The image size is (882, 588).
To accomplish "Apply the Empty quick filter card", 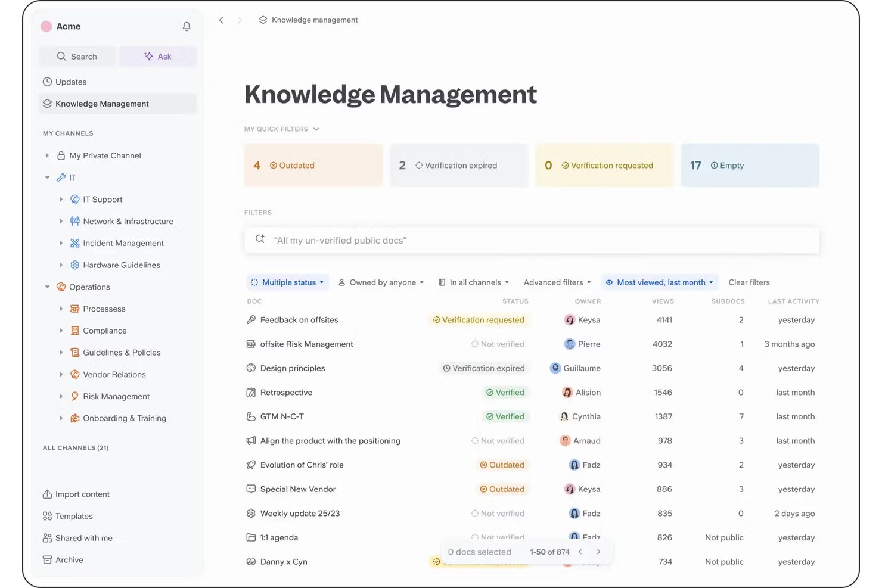I will [x=750, y=165].
